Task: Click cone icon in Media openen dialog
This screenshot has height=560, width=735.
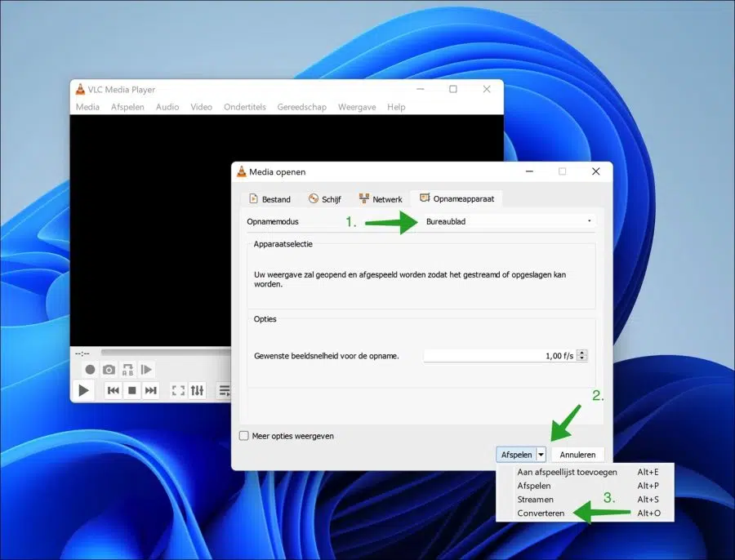Action: 242,171
